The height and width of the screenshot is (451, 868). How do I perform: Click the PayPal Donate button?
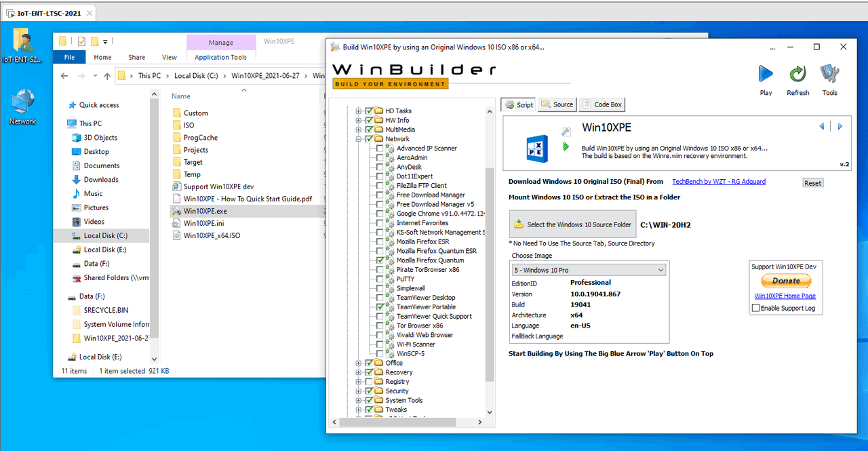click(x=786, y=281)
